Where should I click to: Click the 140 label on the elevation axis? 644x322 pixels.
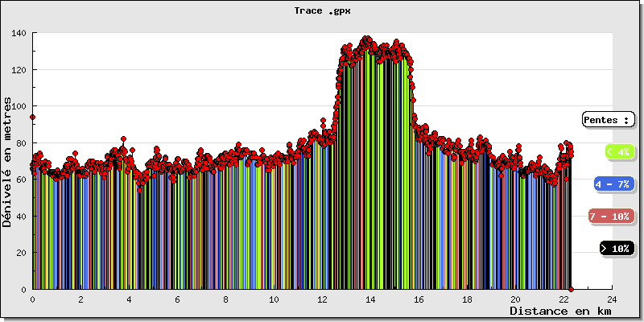coord(19,33)
